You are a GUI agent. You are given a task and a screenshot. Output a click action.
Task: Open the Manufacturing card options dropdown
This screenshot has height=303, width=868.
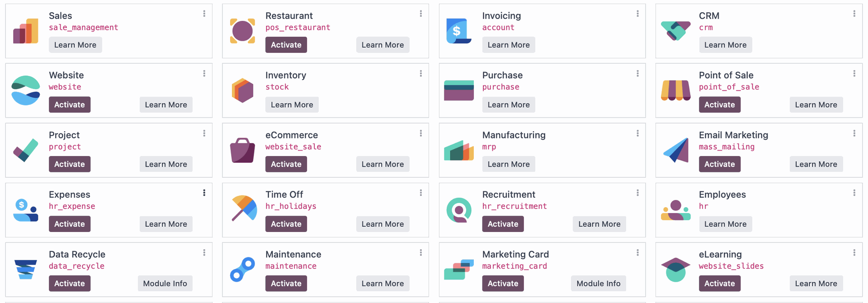pos(637,133)
